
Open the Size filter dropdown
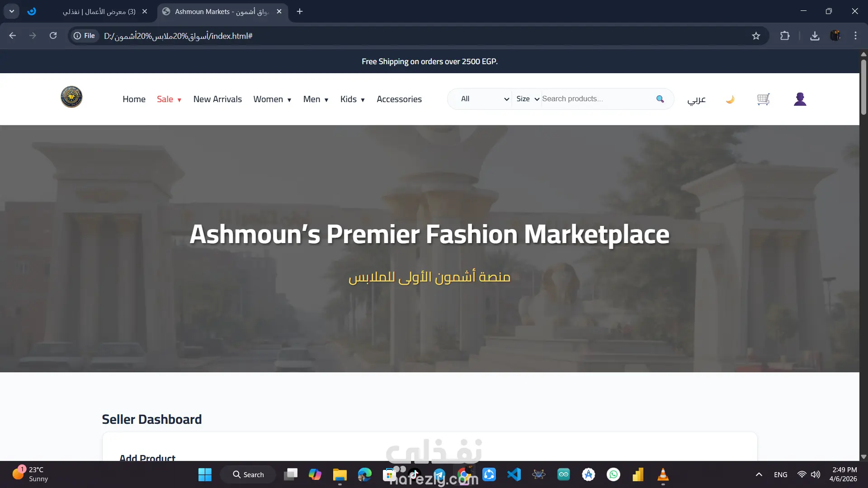(527, 99)
